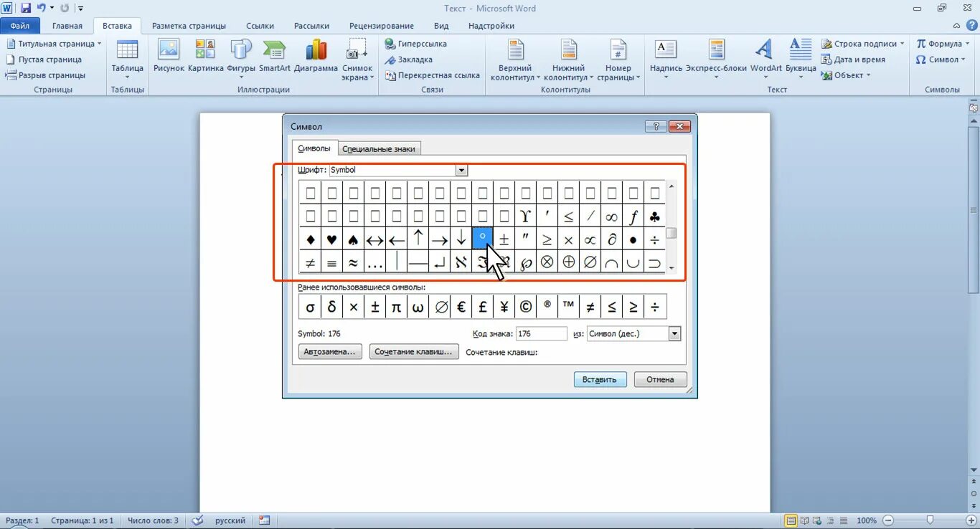Screen dimensions: 980x529
Task: Open the Номер страницы dropdown
Action: pos(618,60)
